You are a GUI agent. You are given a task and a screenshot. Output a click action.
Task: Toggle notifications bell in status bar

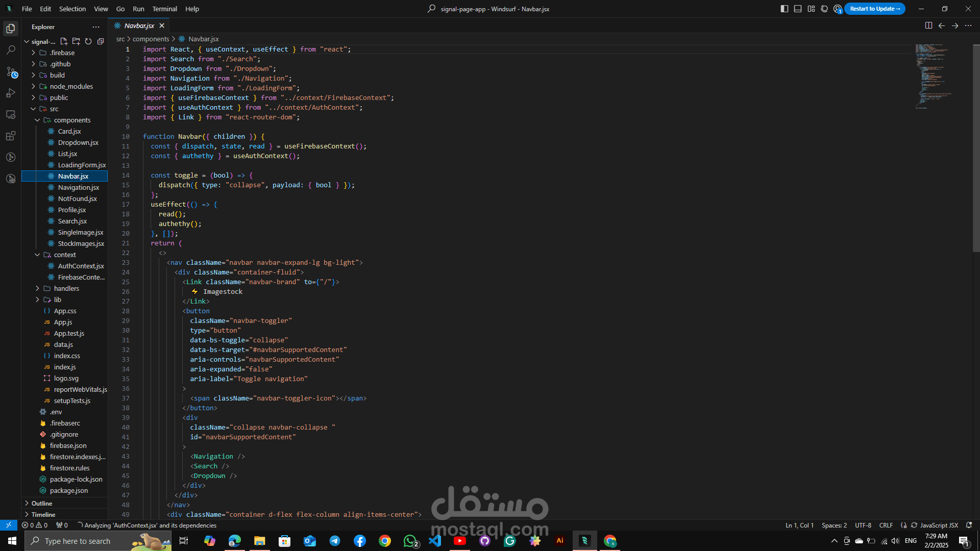[x=969, y=525]
